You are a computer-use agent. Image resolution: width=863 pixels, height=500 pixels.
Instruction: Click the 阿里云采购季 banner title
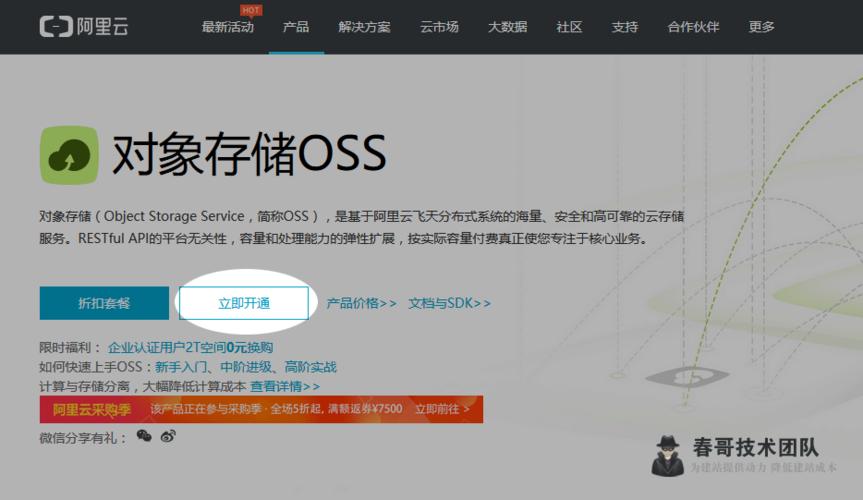[x=92, y=409]
